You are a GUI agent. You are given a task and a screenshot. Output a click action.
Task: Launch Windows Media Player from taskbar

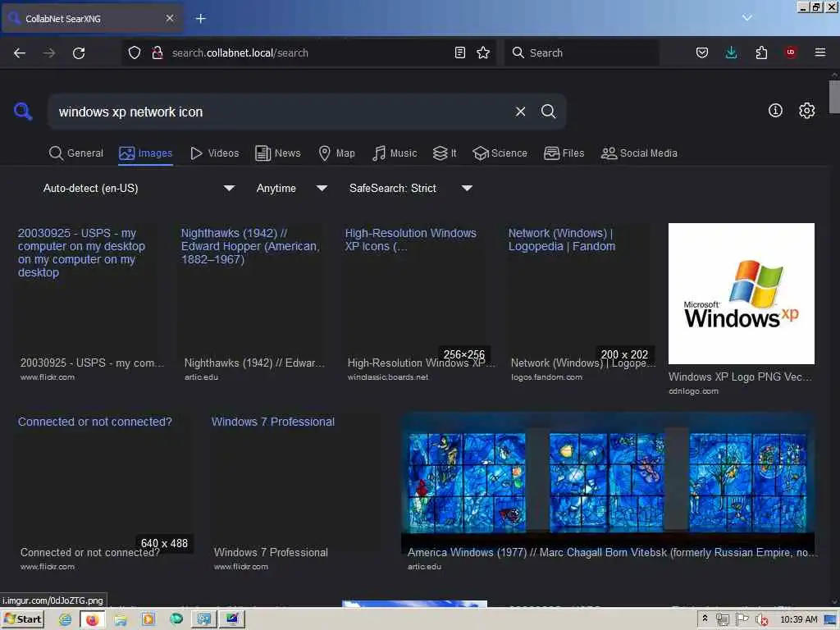pyautogui.click(x=148, y=619)
